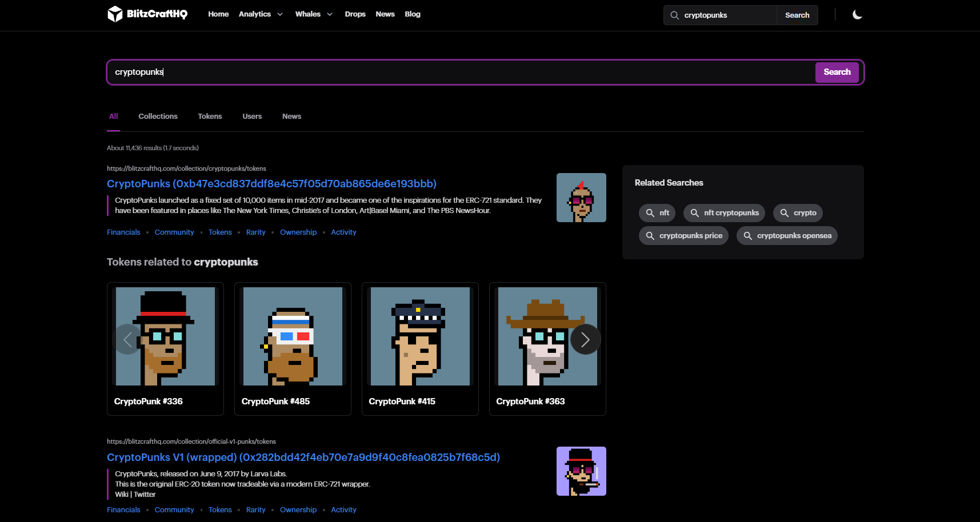This screenshot has width=980, height=522.
Task: Click the Twitter link in V1 description
Action: (x=145, y=495)
